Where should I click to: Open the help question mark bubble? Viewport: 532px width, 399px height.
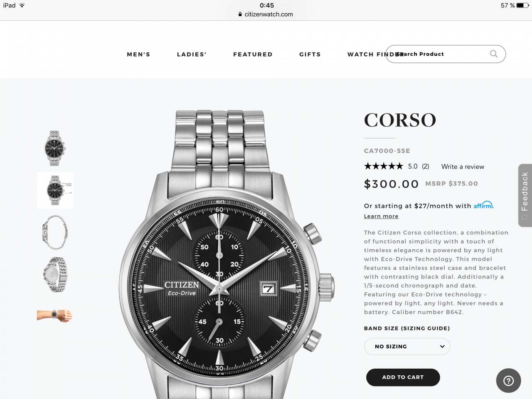click(508, 380)
